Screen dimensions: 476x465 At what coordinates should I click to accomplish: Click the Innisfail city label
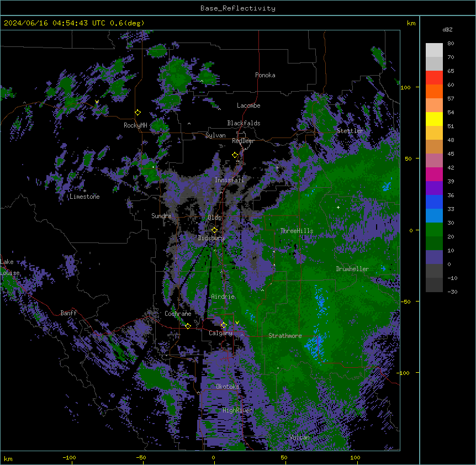(x=229, y=180)
